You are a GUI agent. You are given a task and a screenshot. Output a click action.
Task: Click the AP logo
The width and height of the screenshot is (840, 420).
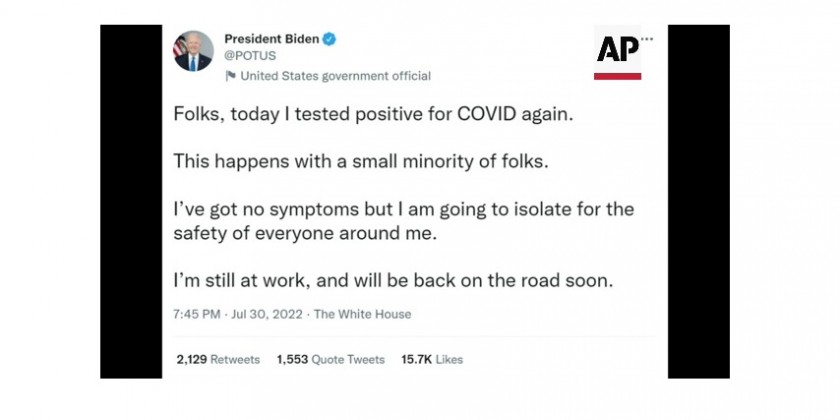(617, 49)
